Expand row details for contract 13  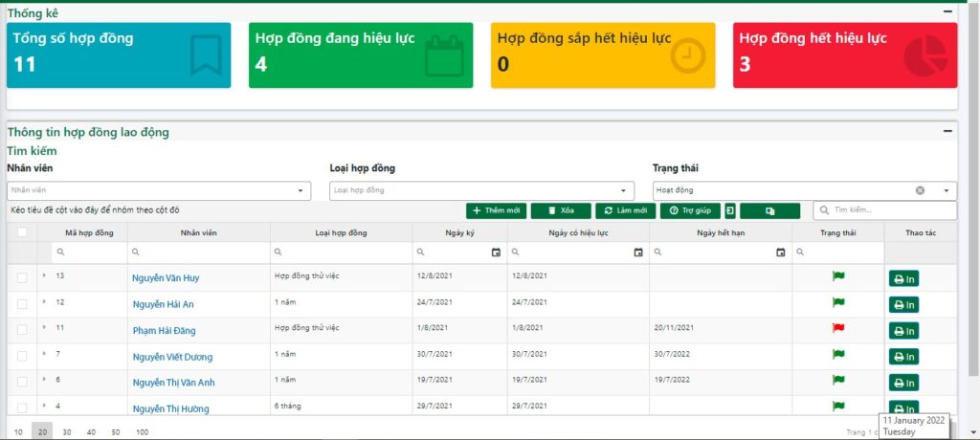44,275
